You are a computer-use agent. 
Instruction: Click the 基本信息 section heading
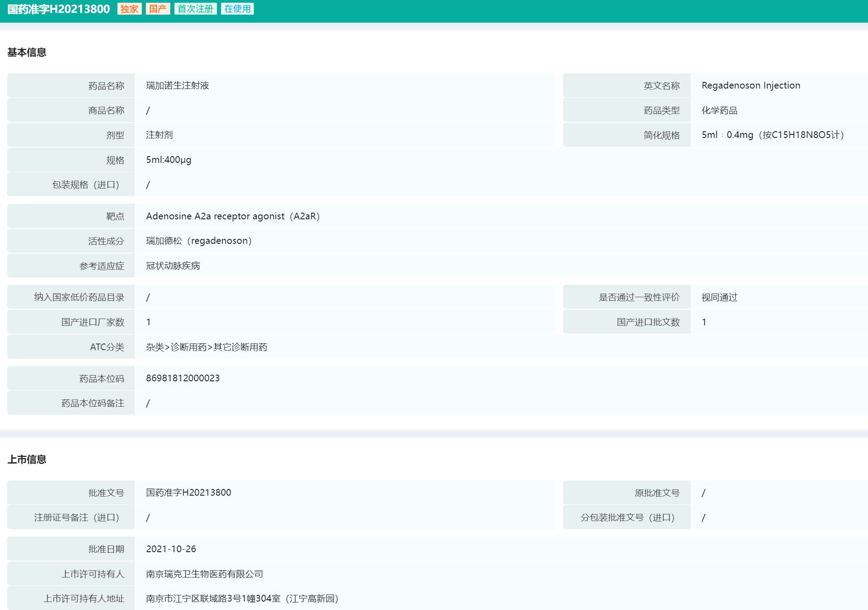27,53
